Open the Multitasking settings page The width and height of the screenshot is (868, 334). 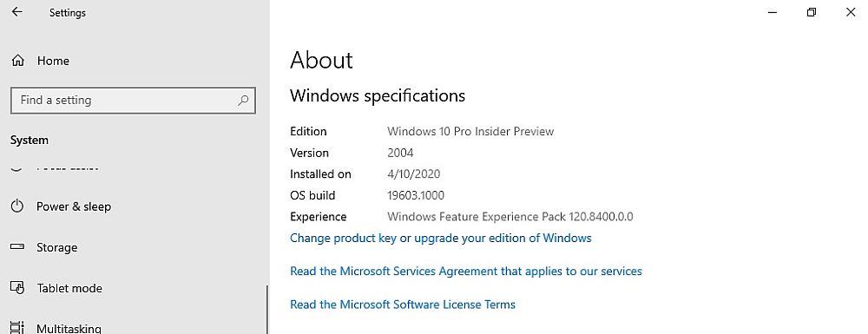click(69, 328)
